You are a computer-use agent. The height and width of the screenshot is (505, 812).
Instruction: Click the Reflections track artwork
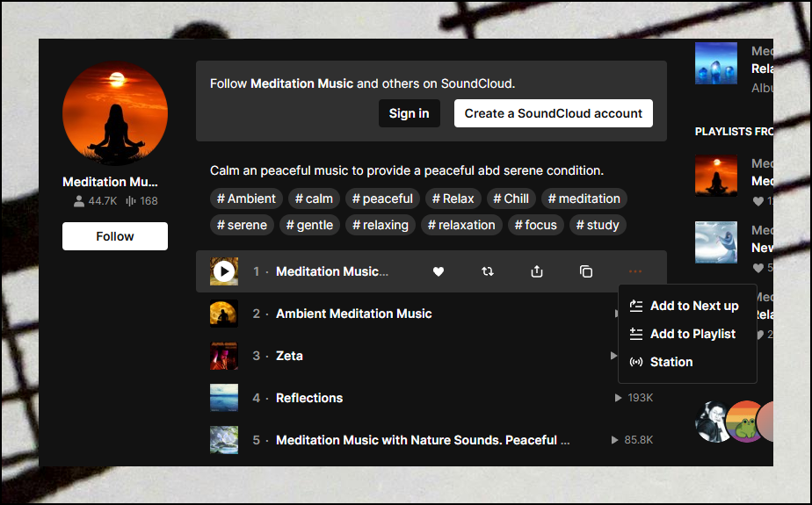224,398
